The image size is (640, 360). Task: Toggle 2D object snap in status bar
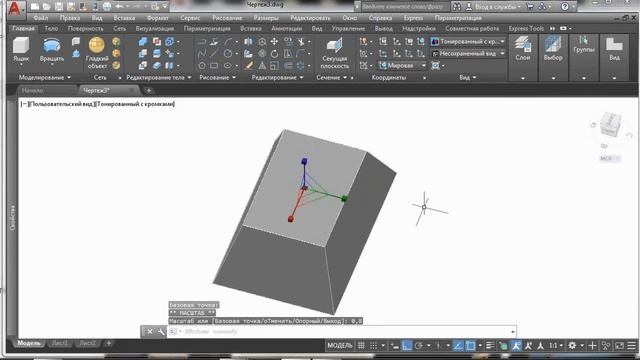tap(470, 346)
